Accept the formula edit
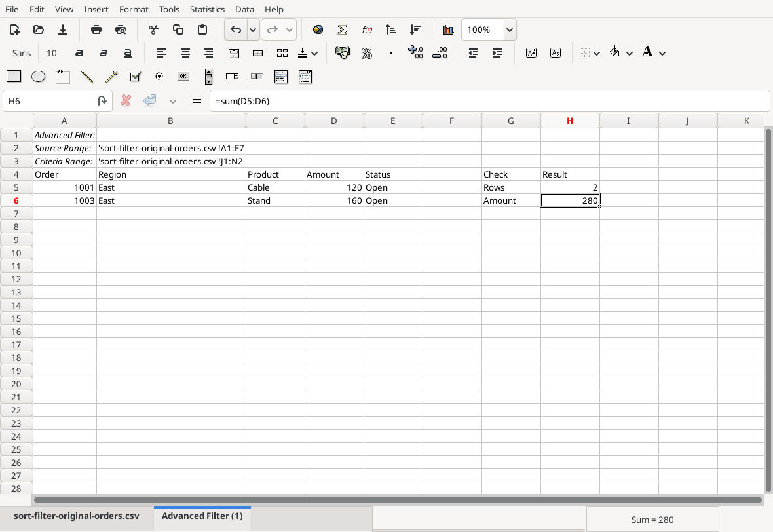Image resolution: width=773 pixels, height=532 pixels. point(149,101)
